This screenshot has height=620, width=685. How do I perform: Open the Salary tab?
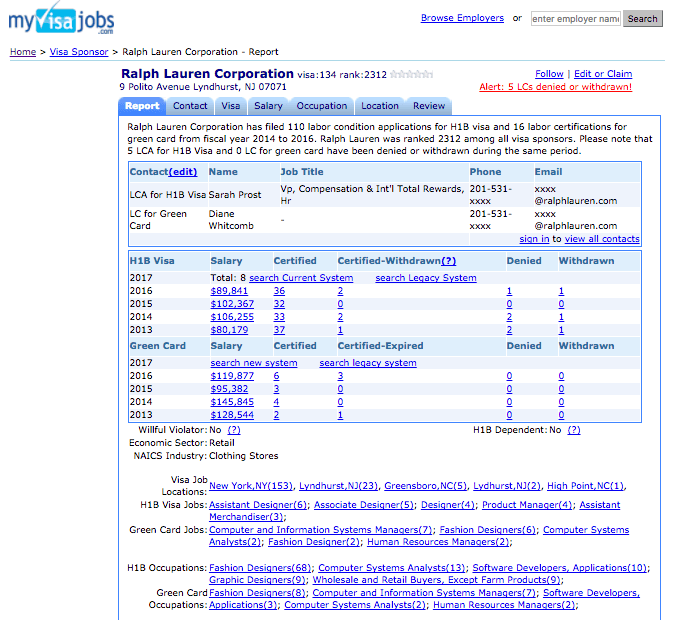268,106
